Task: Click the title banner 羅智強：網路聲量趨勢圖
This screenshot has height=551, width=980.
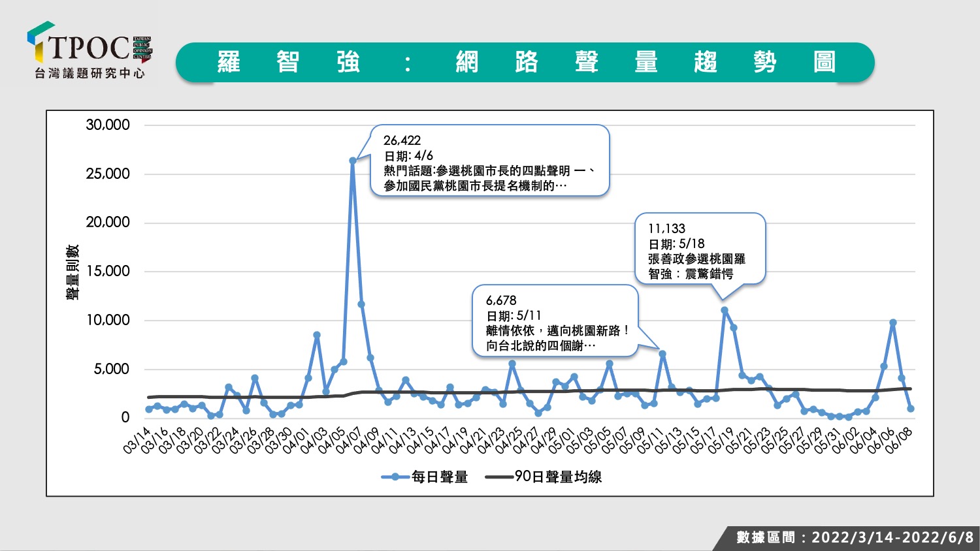Action: point(525,63)
